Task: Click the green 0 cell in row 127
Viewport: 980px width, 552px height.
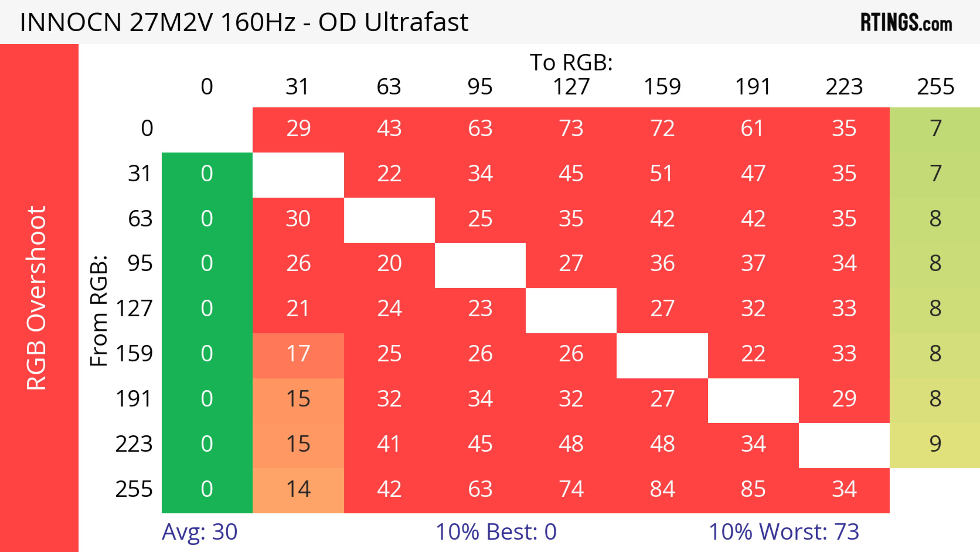Action: [x=207, y=309]
